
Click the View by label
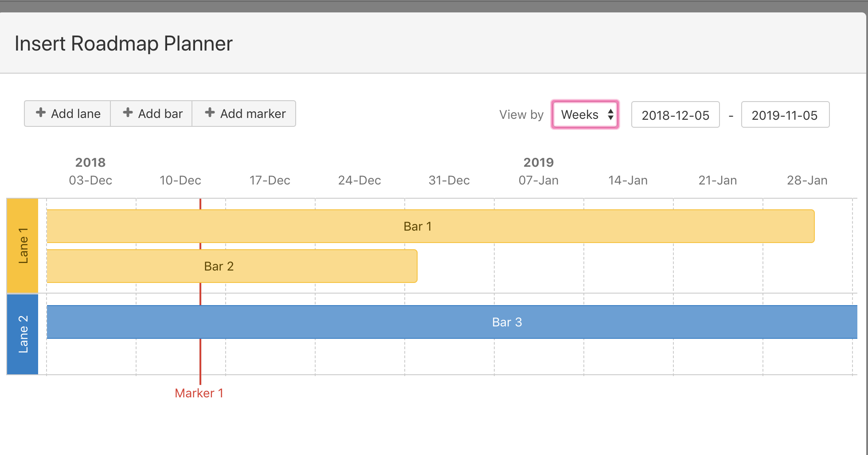pos(521,114)
